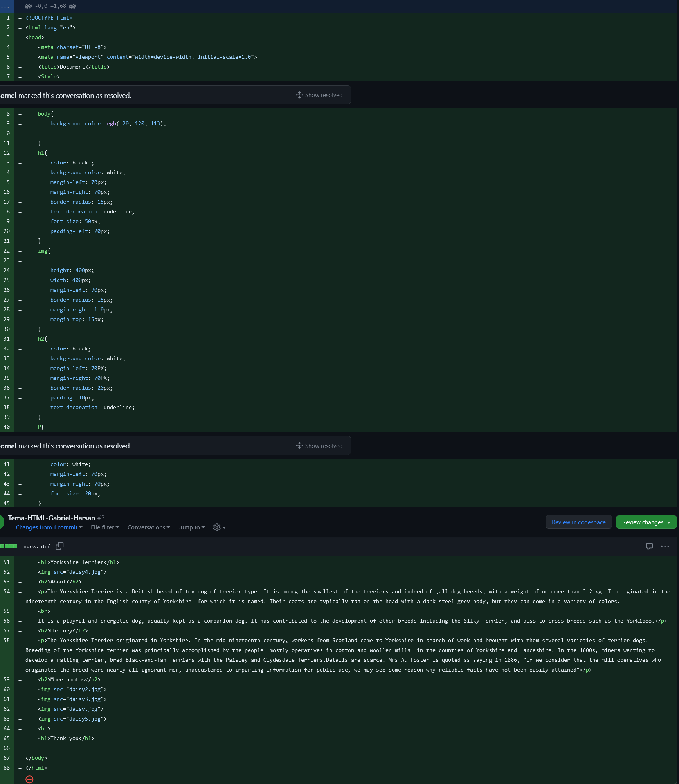The image size is (679, 784).
Task: Click the red no-newline warning icon
Action: 29,779
